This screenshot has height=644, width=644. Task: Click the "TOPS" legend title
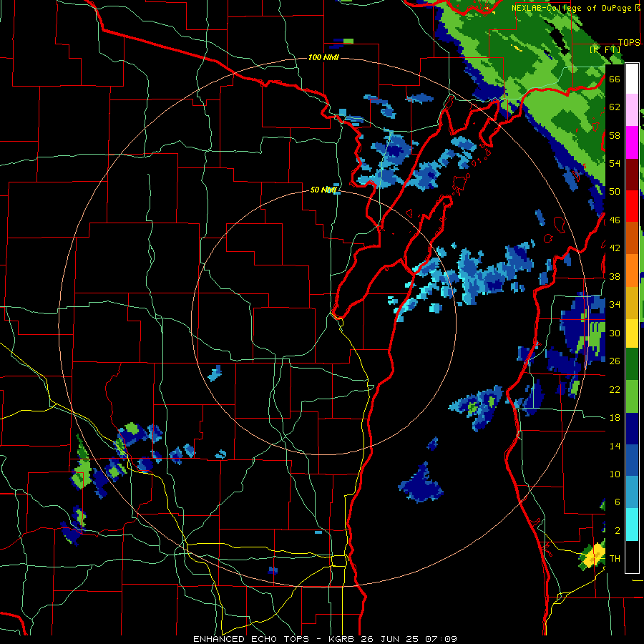(x=629, y=42)
